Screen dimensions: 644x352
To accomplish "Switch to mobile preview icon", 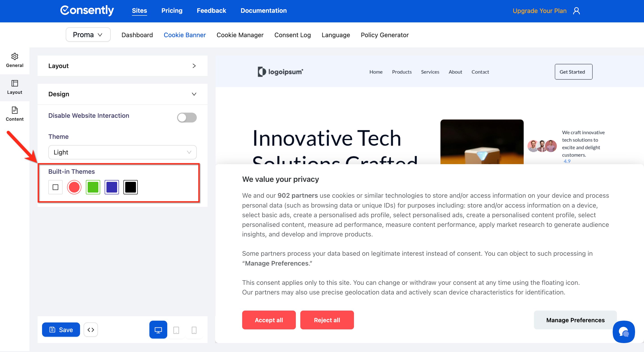I will click(194, 330).
